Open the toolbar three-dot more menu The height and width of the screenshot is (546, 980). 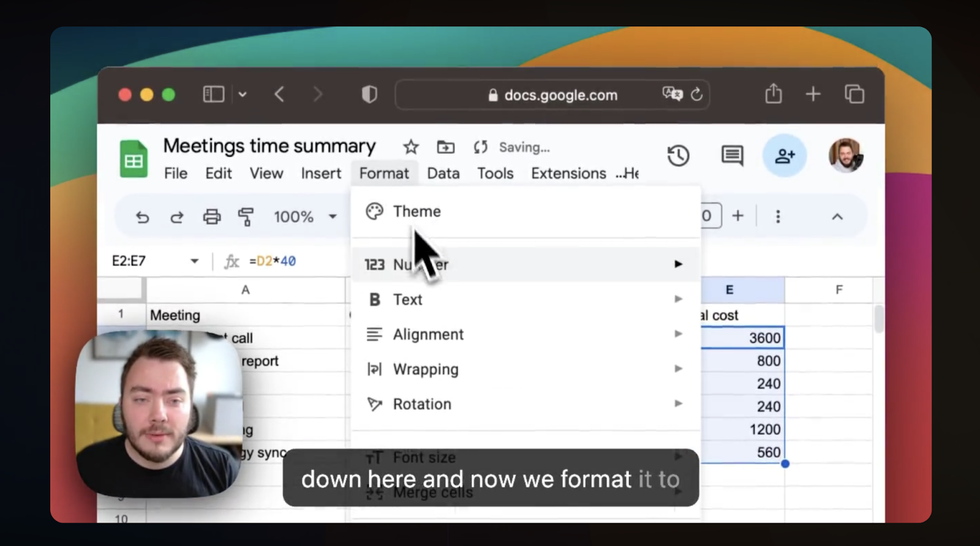tap(778, 216)
